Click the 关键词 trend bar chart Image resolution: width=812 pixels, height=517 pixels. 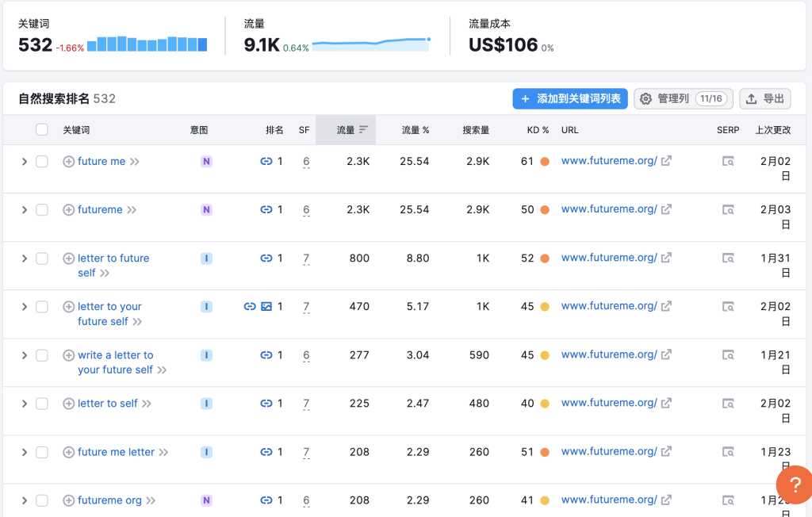click(x=147, y=44)
